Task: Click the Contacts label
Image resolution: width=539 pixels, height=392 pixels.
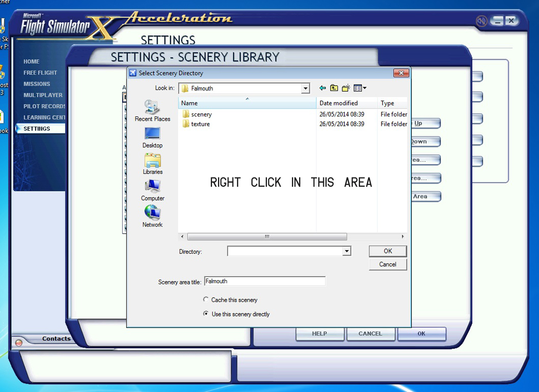Action: pos(56,339)
